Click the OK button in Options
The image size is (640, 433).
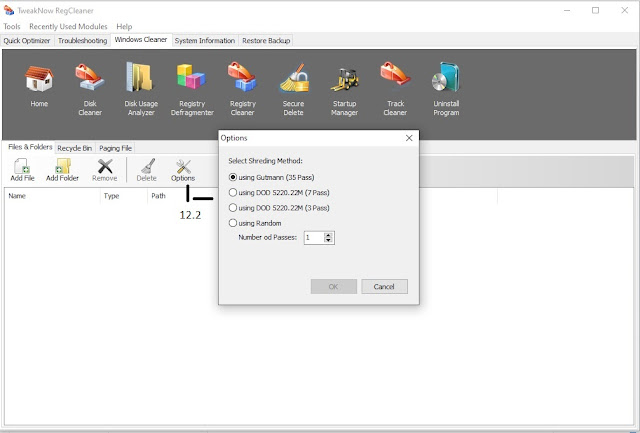[333, 286]
